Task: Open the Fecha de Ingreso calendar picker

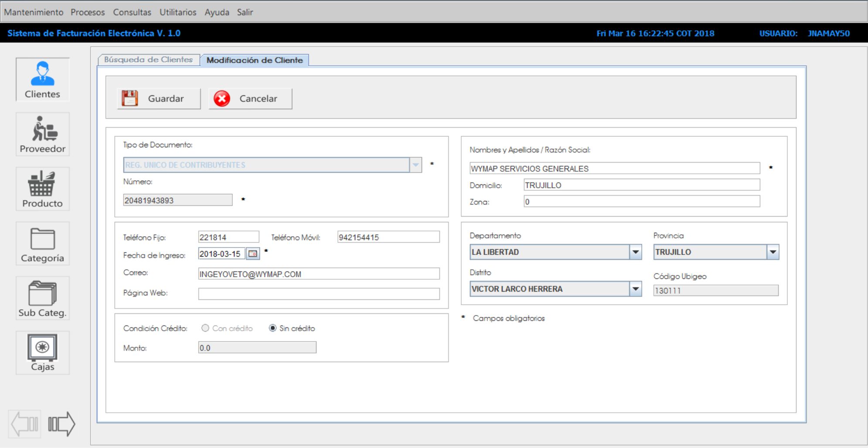Action: click(253, 254)
